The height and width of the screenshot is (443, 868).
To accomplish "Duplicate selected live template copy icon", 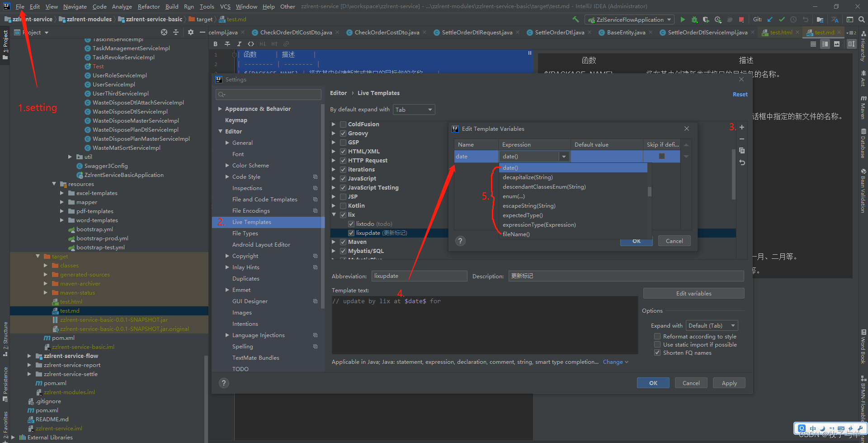I will (742, 151).
